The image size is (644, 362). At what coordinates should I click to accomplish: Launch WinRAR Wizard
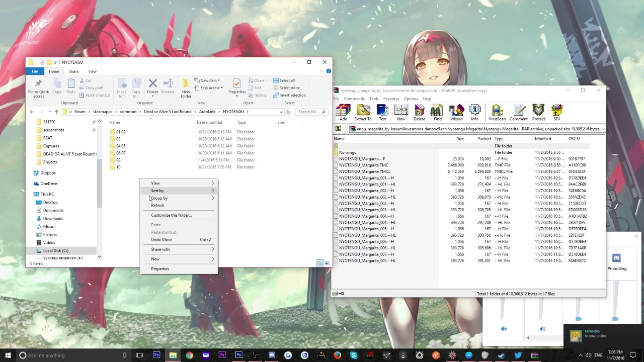[x=456, y=113]
